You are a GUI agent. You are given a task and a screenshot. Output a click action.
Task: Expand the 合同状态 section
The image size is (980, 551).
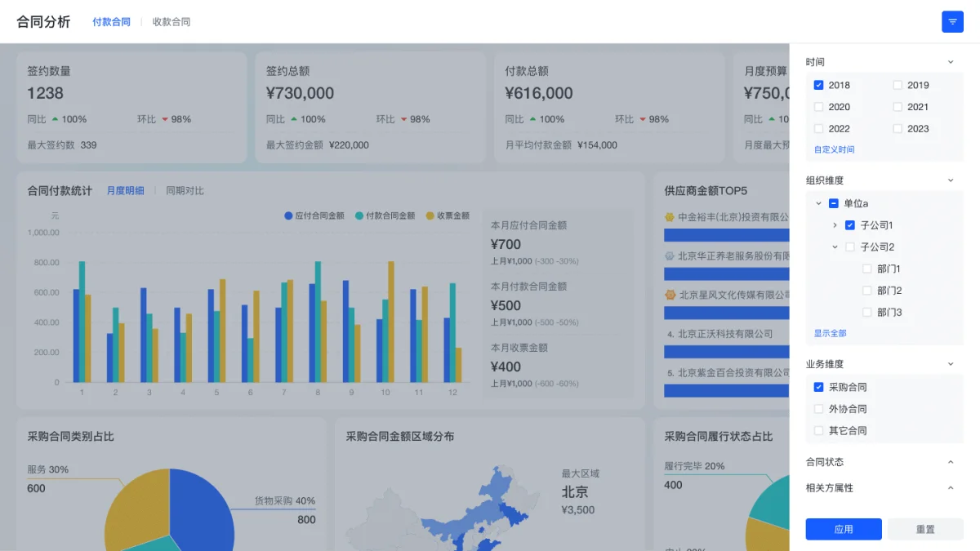point(951,462)
